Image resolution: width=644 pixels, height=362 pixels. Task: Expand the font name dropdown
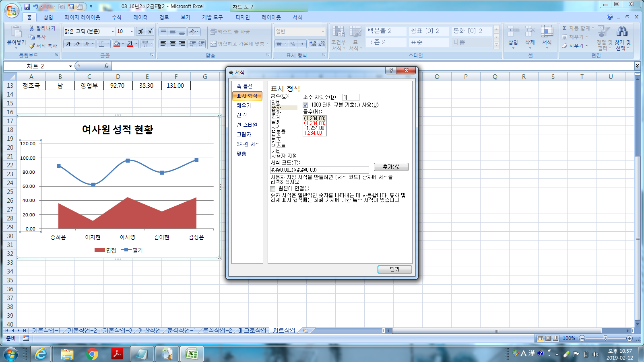[x=113, y=31]
